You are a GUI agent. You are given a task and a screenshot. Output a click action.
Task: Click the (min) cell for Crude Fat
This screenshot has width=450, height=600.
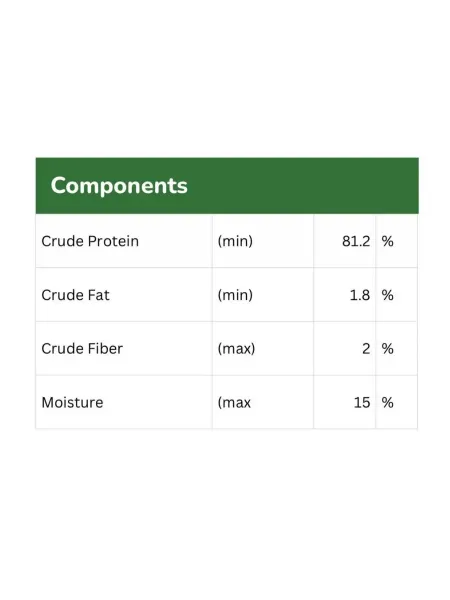click(263, 295)
